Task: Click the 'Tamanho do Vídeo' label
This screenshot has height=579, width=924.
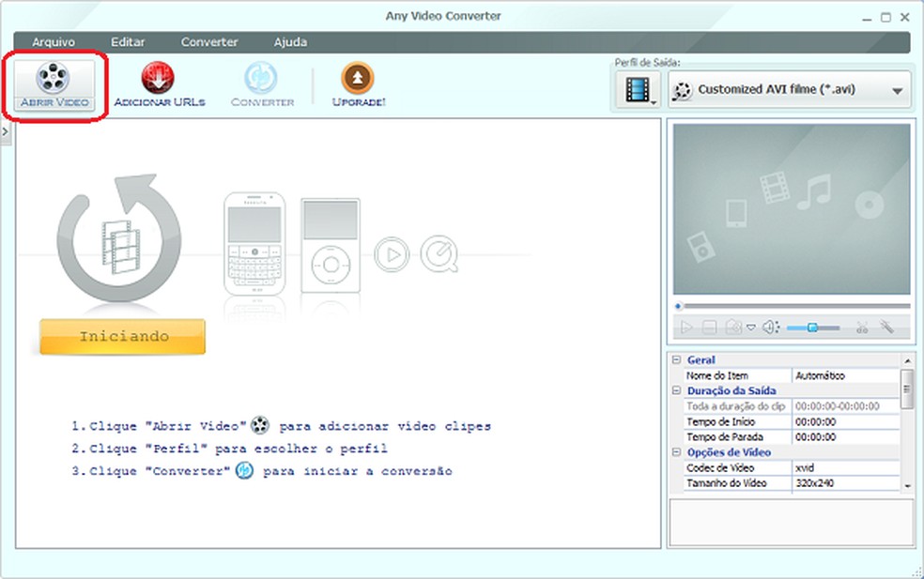Action: (727, 483)
